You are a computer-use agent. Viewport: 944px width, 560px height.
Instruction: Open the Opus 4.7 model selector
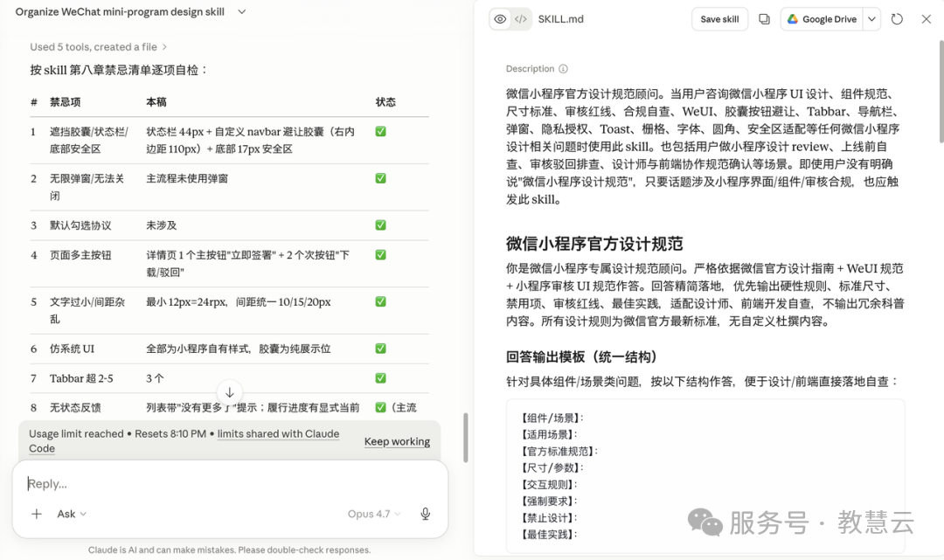[373, 514]
